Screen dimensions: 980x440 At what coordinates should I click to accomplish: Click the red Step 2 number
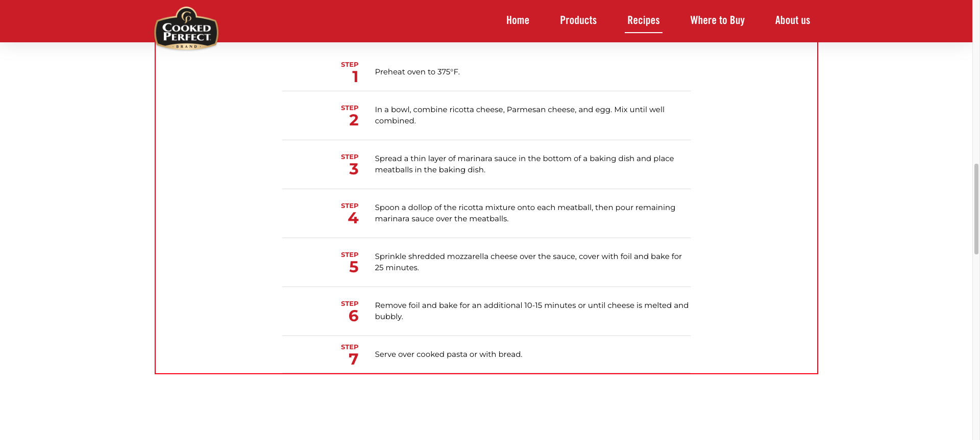tap(354, 120)
